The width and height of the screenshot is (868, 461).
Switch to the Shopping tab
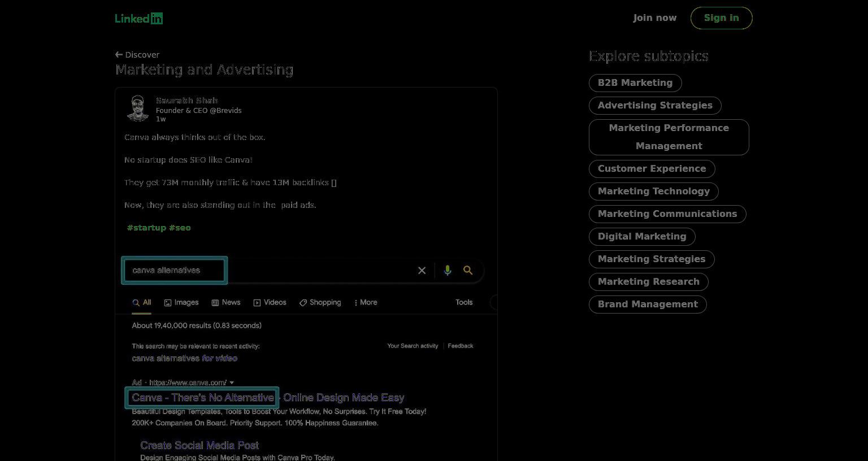click(x=320, y=303)
